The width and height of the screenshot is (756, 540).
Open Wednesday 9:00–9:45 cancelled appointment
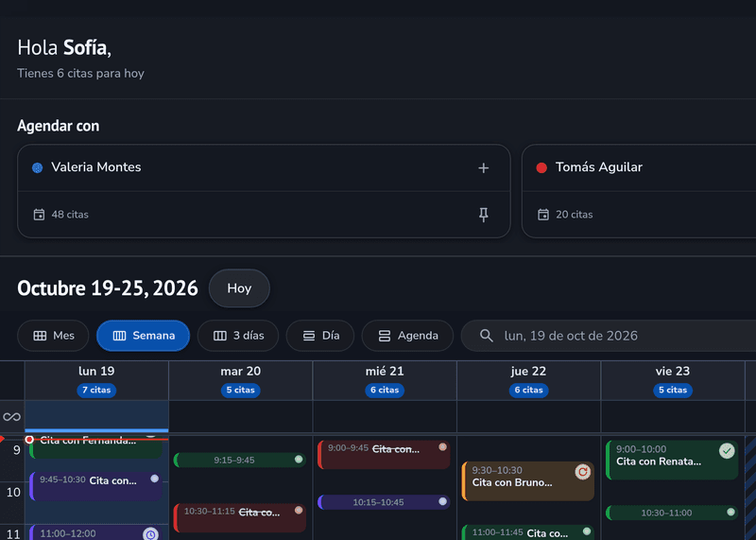pos(384,455)
